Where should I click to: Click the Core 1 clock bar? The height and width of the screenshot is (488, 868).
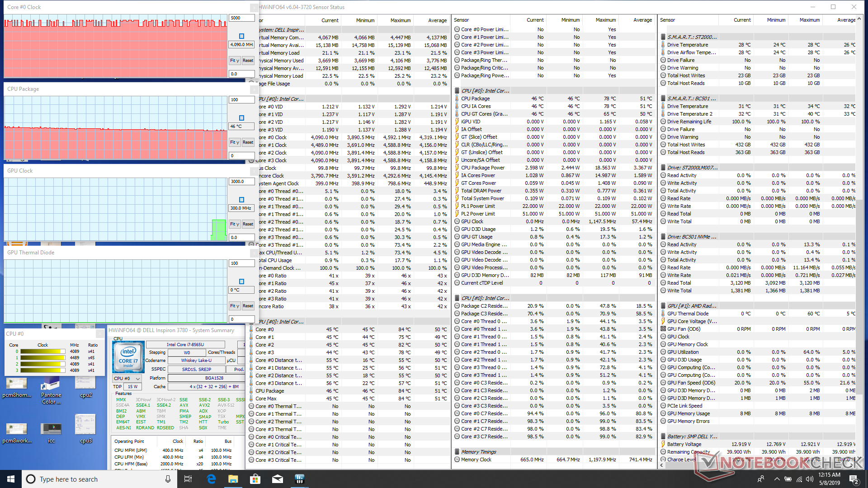click(42, 357)
